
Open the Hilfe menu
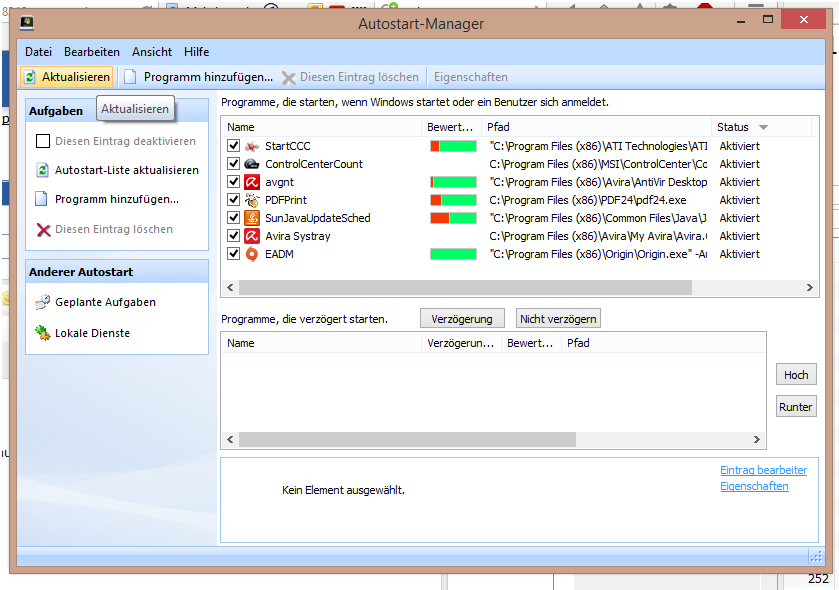(196, 52)
